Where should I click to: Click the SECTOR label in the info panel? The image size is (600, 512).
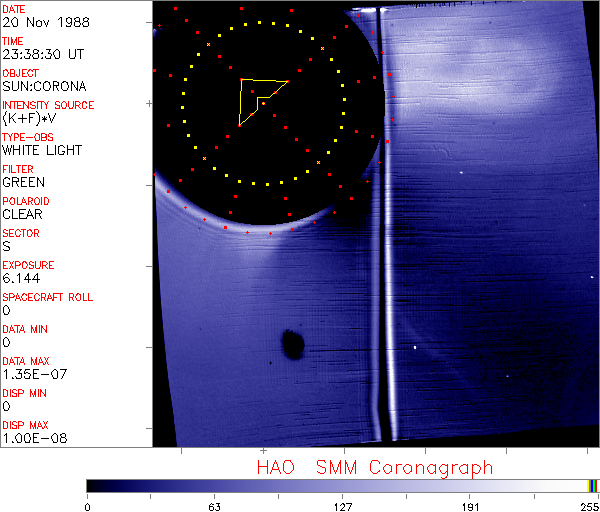pos(21,233)
